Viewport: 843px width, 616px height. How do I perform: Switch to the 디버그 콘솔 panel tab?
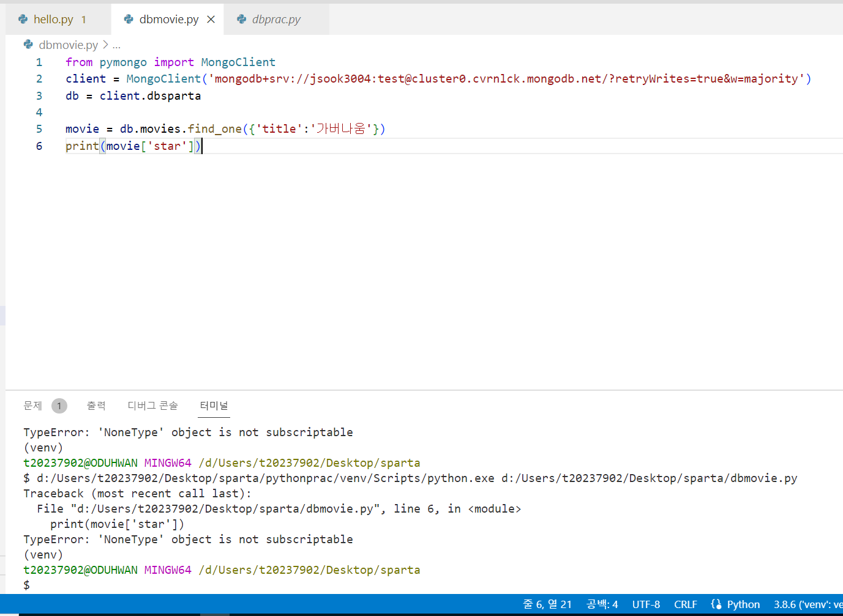point(152,406)
